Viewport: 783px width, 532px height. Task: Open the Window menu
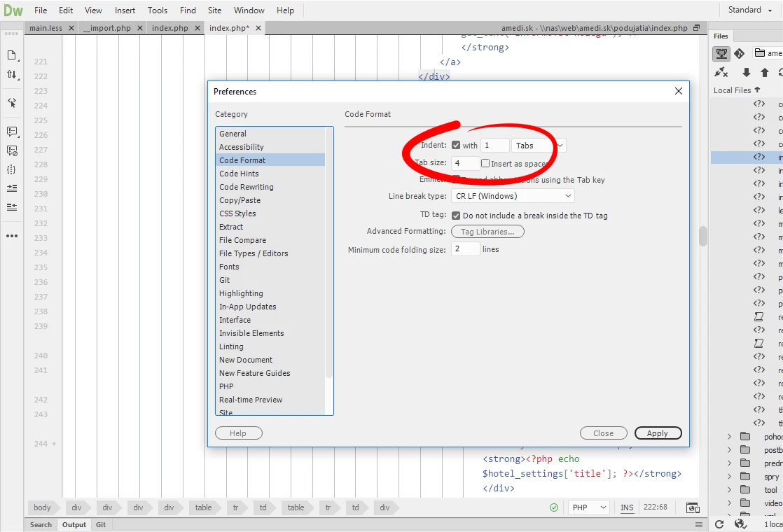(x=249, y=10)
